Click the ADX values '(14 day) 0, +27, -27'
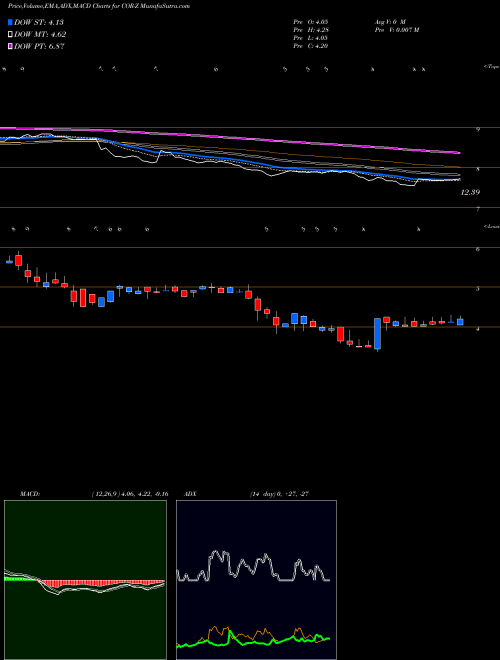 click(279, 494)
